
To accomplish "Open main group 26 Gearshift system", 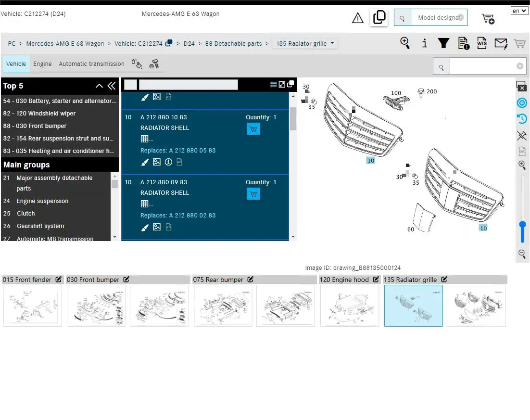I will (x=56, y=226).
